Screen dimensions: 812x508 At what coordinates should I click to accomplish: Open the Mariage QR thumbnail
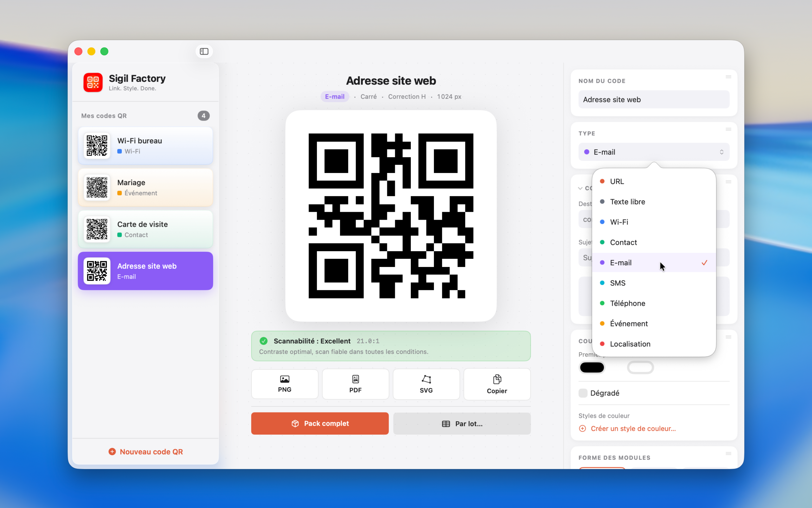97,187
